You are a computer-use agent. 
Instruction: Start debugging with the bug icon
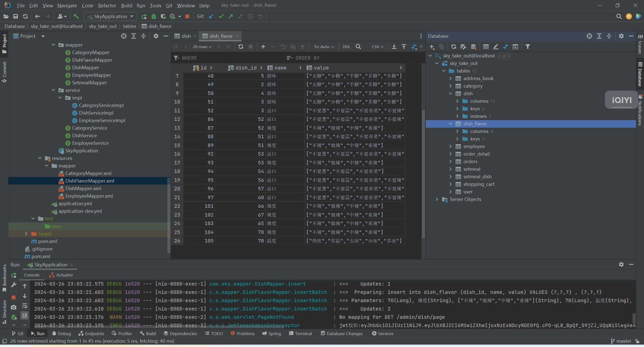click(x=154, y=16)
